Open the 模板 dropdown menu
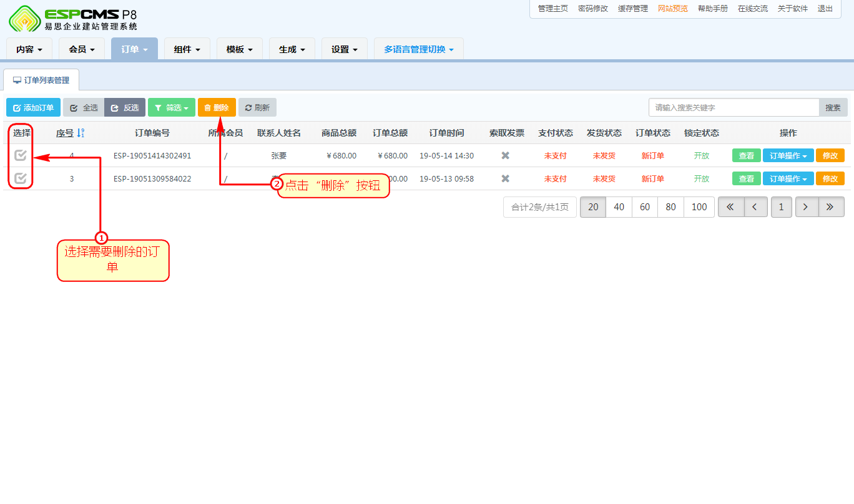Image resolution: width=854 pixels, height=504 pixels. tap(239, 49)
